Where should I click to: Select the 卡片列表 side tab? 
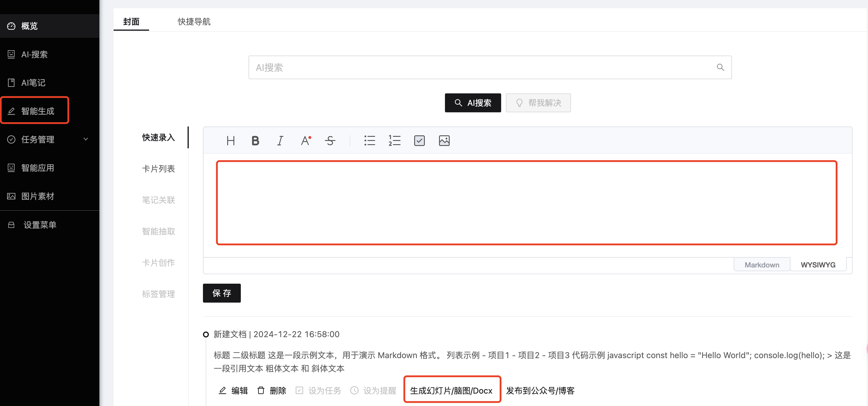point(158,169)
